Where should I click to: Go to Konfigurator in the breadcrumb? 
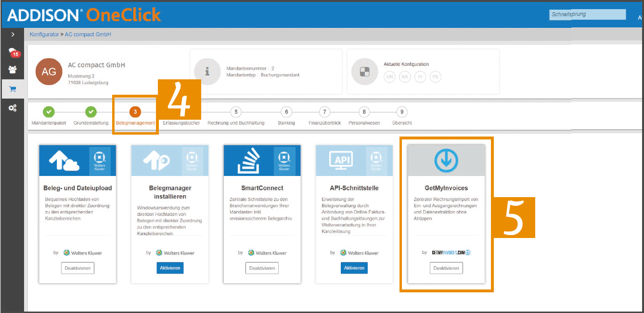tap(44, 35)
